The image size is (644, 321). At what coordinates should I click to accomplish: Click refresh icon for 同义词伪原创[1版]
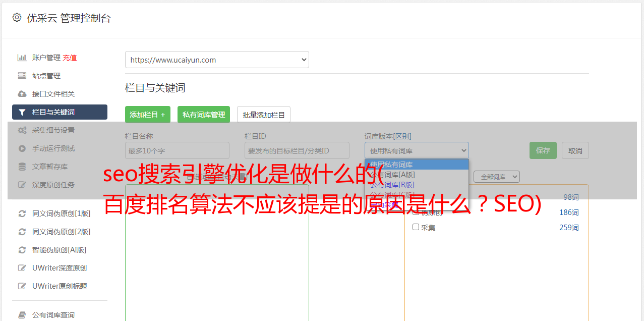[22, 213]
